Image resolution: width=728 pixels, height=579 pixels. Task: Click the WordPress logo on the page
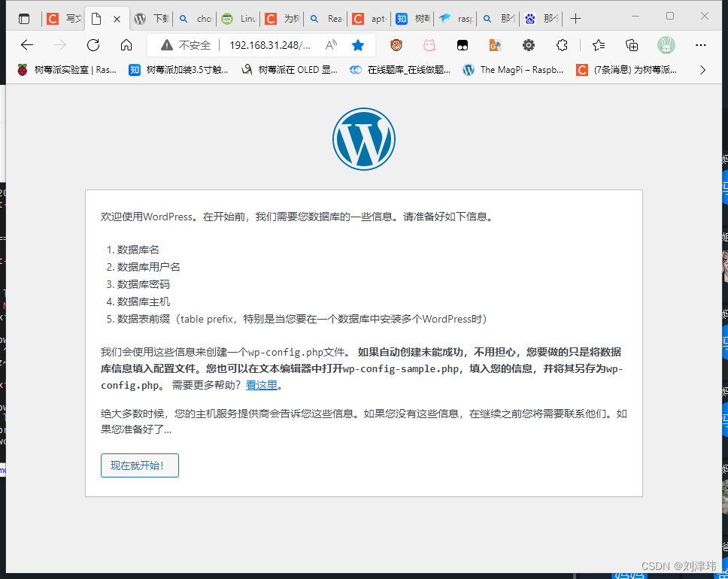tap(364, 138)
